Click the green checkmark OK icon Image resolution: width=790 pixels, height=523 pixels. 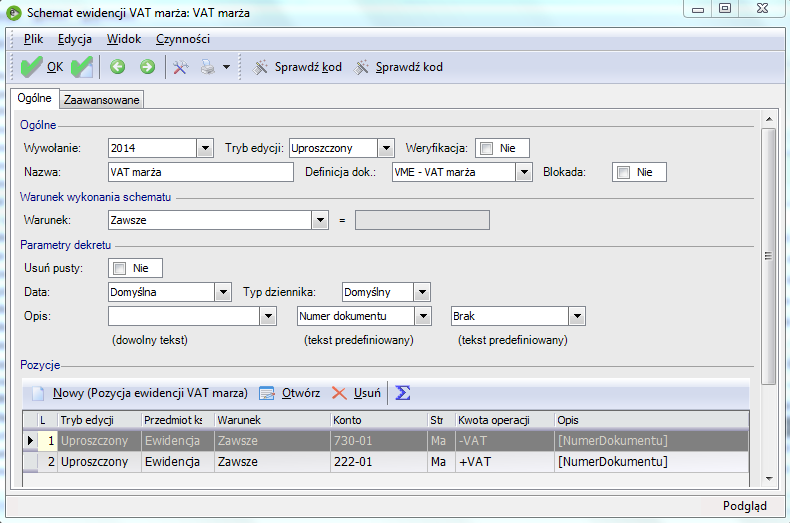tap(31, 67)
